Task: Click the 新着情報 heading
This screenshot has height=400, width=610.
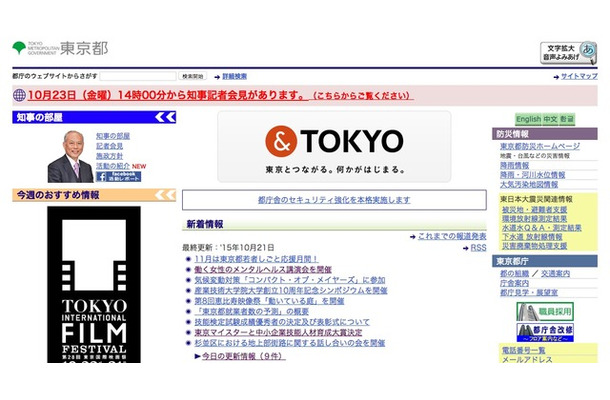Action: pos(205,224)
